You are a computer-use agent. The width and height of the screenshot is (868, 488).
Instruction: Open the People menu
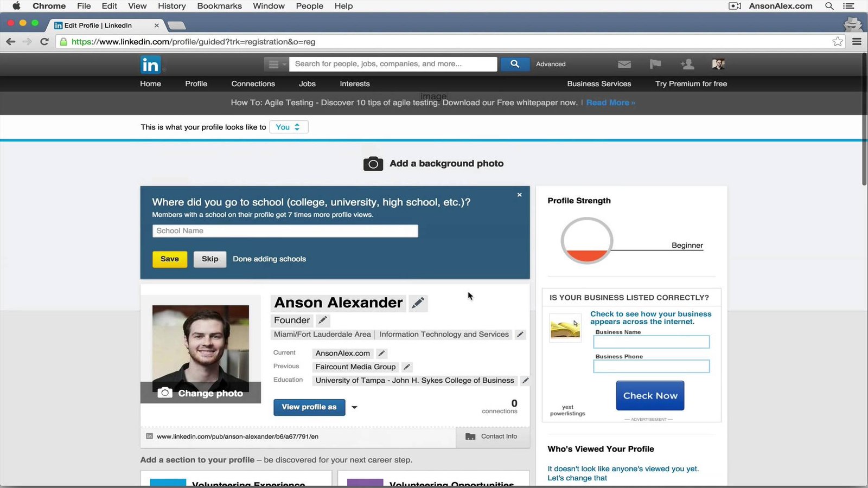[x=309, y=6]
